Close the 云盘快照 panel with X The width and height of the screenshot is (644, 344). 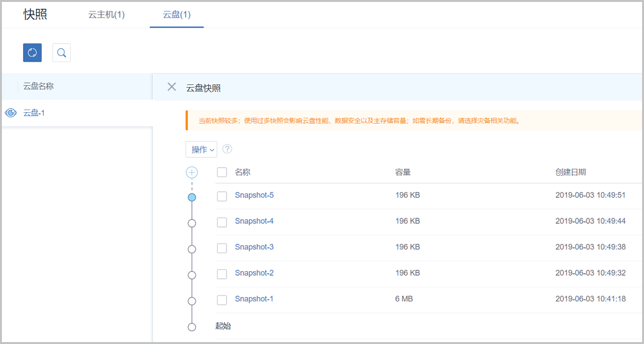pos(171,87)
